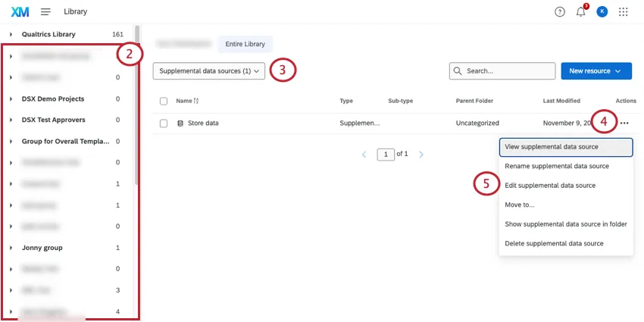Click the New resource button
The image size is (644, 322).
pyautogui.click(x=596, y=70)
